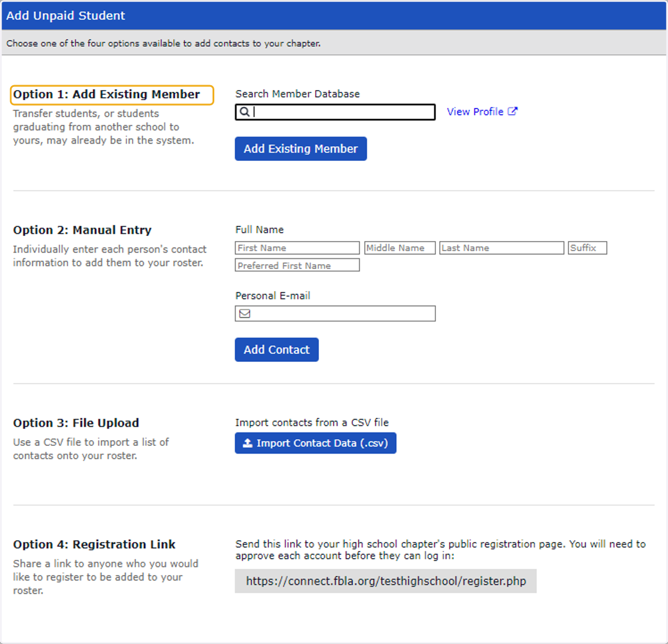Click the 'Send this link to your high school' text
The width and height of the screenshot is (668, 644).
point(440,550)
